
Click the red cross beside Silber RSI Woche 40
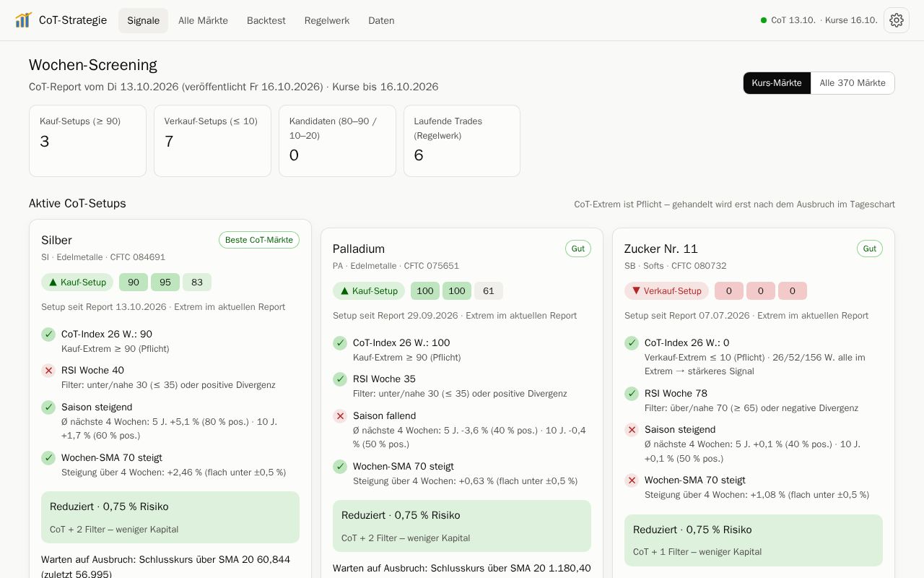pyautogui.click(x=48, y=371)
